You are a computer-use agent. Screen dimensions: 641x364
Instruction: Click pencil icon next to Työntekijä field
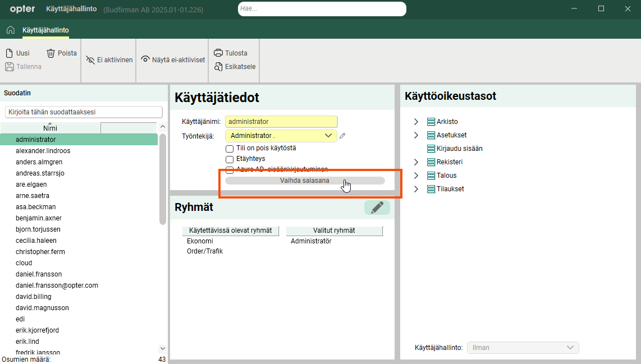tap(342, 136)
